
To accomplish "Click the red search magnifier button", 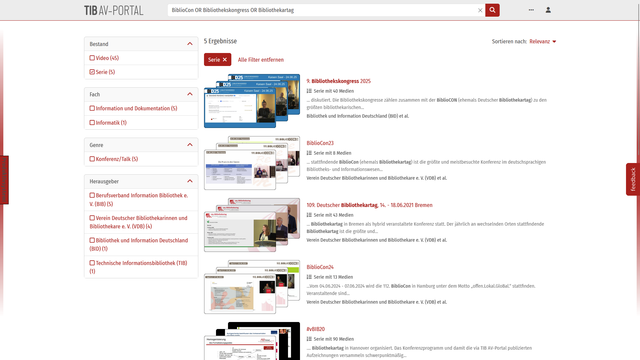I will point(492,10).
